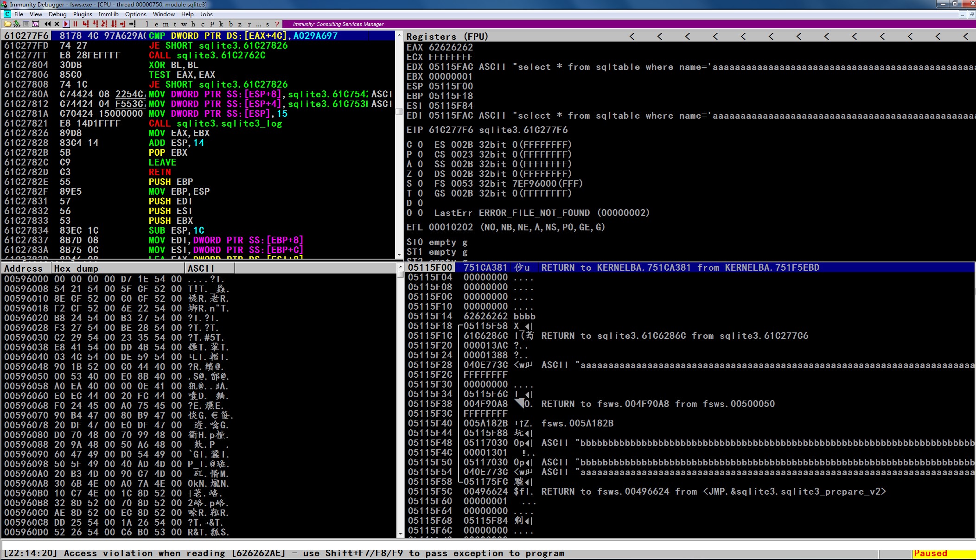Click the red question mark help icon
Image resolution: width=976 pixels, height=560 pixels.
point(277,24)
